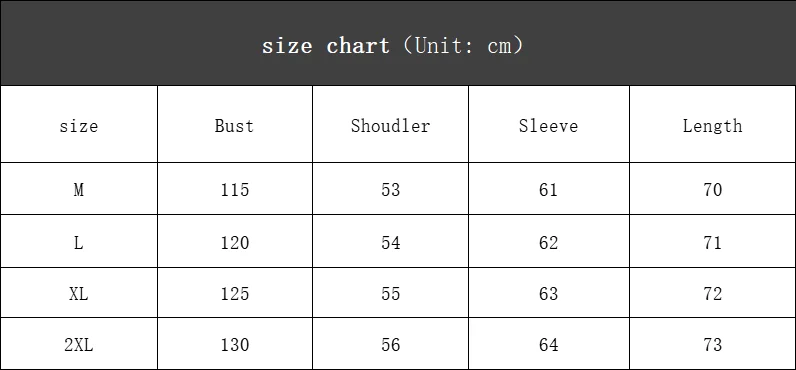Click the bust value 115
This screenshot has height=370, width=796.
click(235, 189)
